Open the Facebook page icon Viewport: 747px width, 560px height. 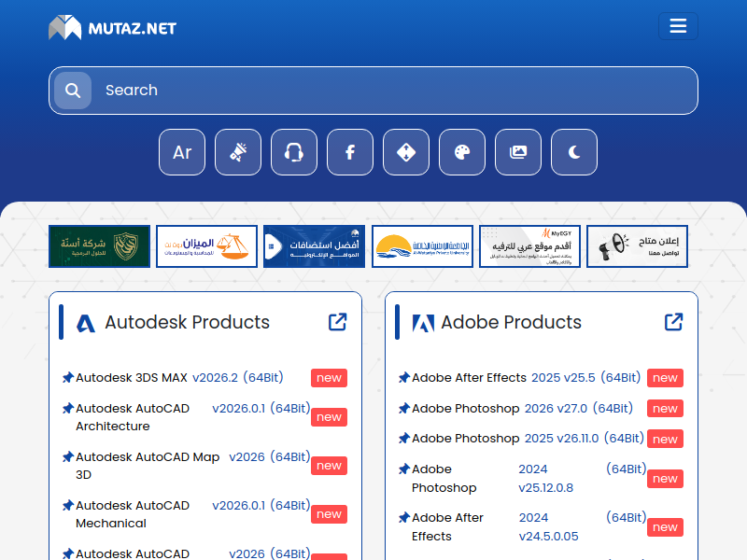click(350, 152)
